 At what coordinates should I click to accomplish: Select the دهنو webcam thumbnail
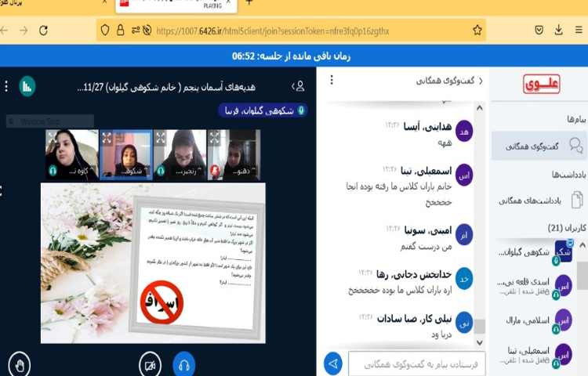click(x=234, y=154)
